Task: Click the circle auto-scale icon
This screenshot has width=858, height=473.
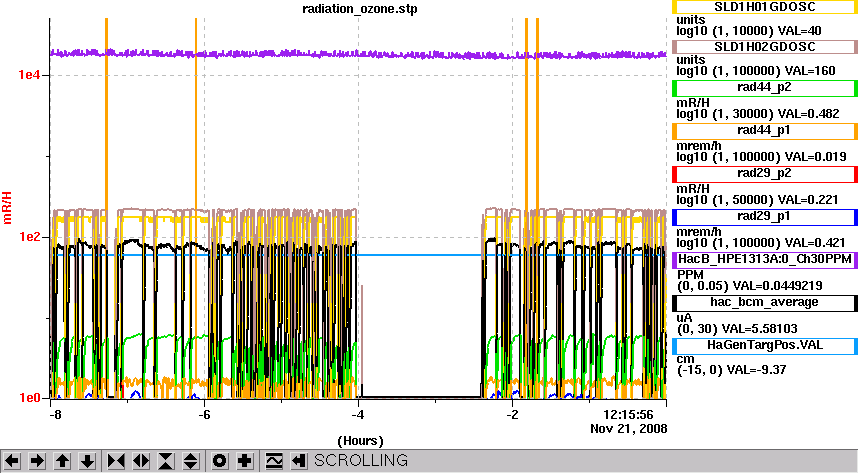Action: click(219, 461)
